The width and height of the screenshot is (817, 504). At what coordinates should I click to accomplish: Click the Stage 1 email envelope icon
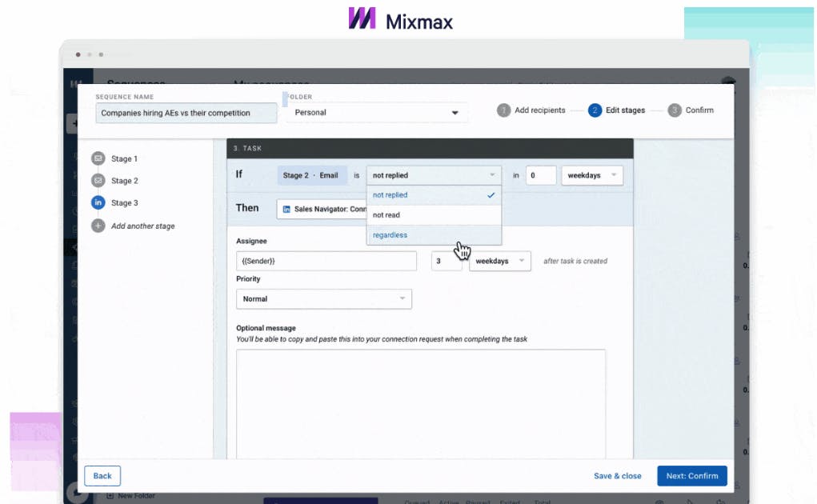point(98,158)
